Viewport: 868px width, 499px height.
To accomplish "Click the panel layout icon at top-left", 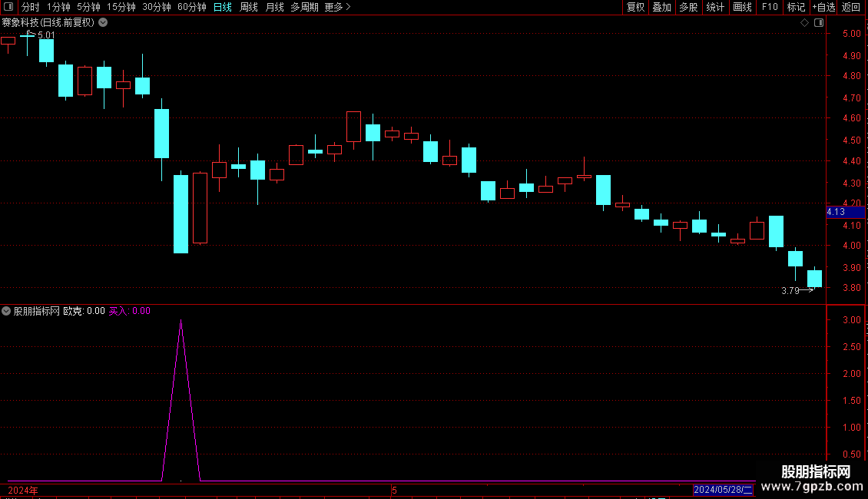I will pos(8,7).
